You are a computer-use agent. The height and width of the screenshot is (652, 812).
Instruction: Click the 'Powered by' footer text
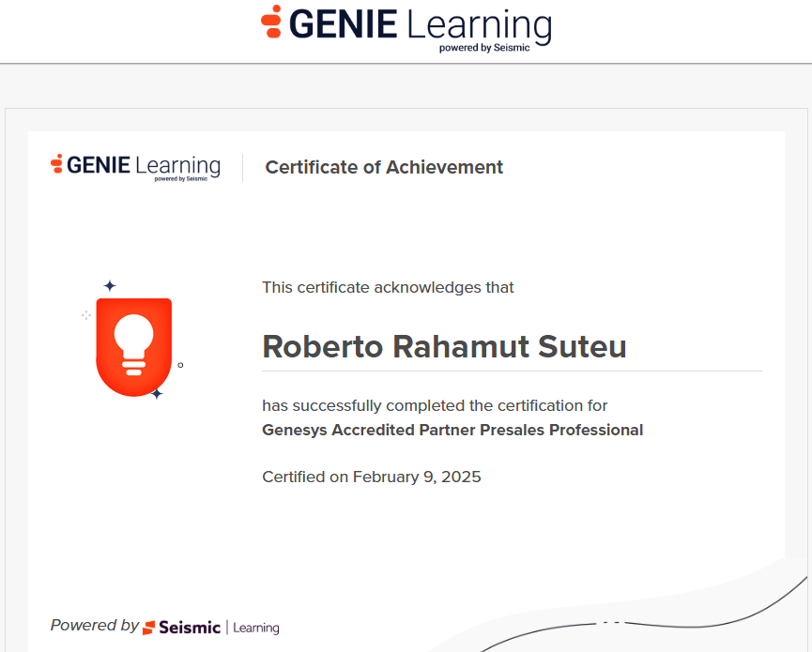pos(95,625)
